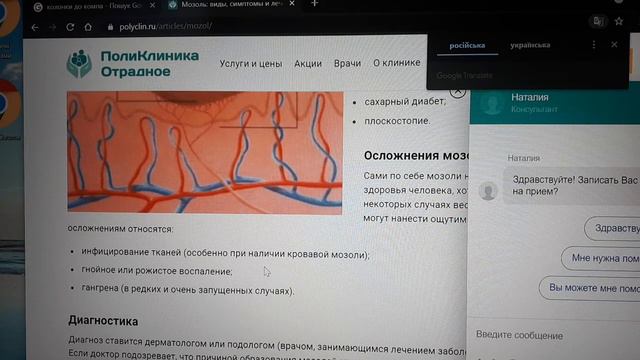The image size is (640, 360).
Task: Go back using browser back arrow
Action: pyautogui.click(x=35, y=27)
